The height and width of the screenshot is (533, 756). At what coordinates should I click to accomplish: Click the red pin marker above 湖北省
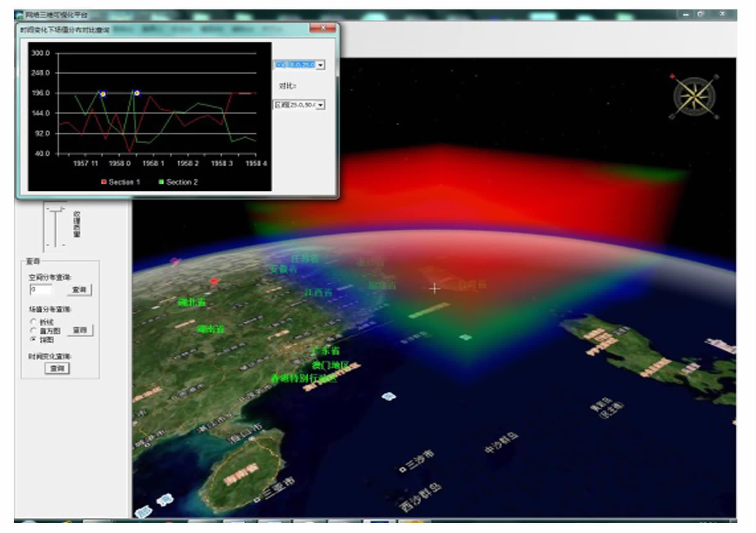pos(214,281)
